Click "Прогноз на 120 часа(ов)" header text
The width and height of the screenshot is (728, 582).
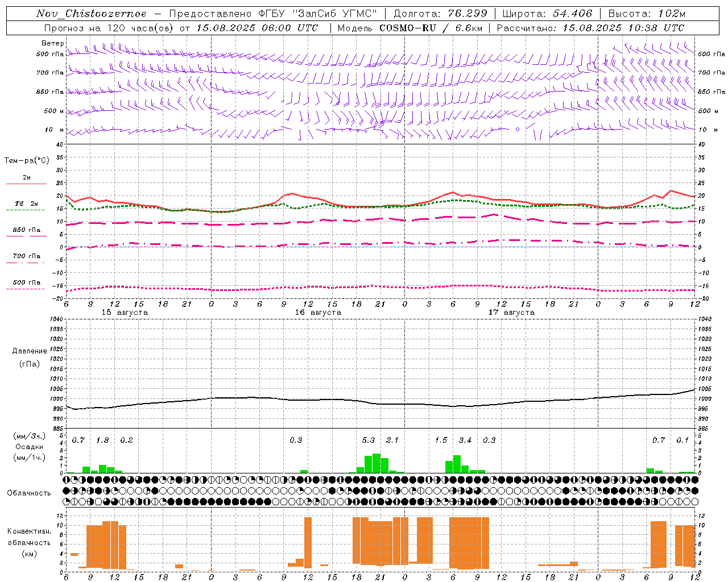[109, 28]
